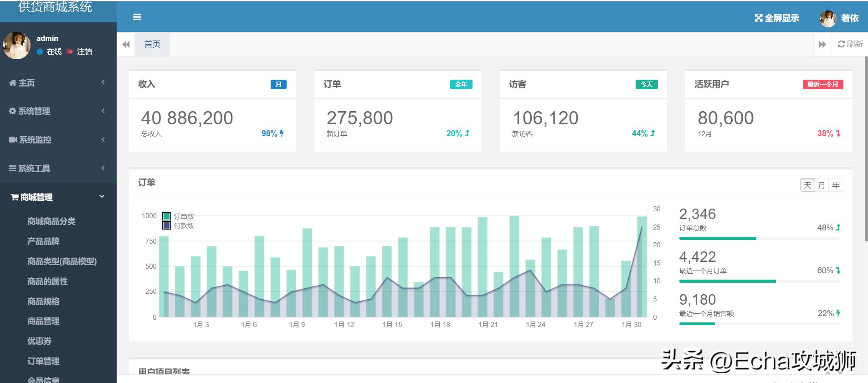Click the refresh icon in tab bar
Image resolution: width=868 pixels, height=383 pixels.
[x=841, y=44]
